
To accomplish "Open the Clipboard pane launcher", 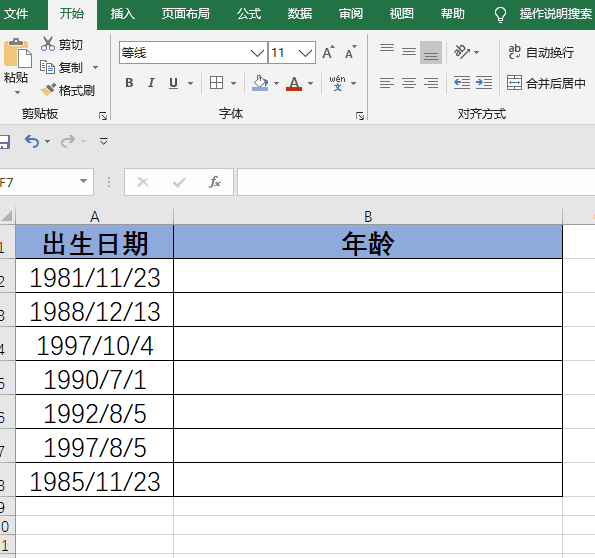I will coord(103,116).
